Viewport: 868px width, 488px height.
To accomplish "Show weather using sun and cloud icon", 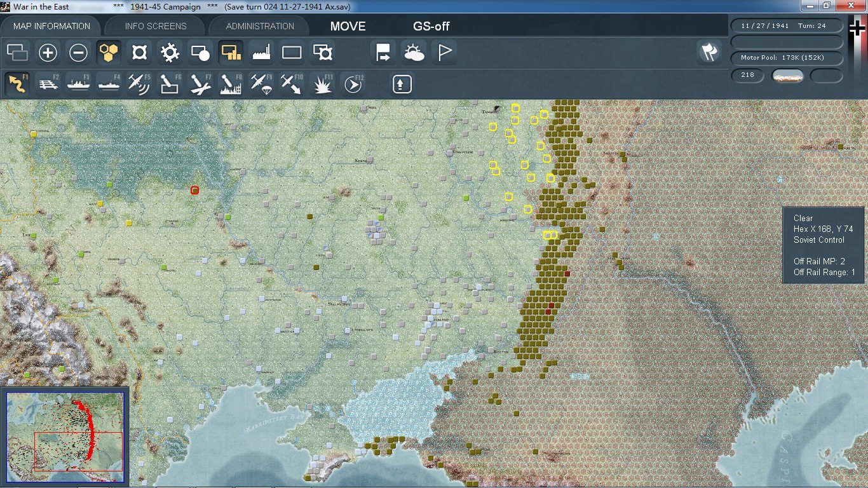I will 414,52.
